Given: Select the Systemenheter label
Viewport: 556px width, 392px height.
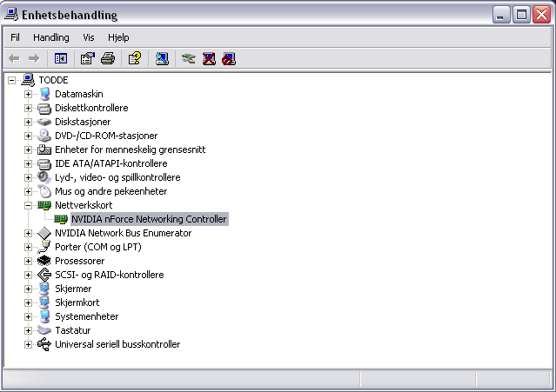Looking at the screenshot, I should point(86,316).
